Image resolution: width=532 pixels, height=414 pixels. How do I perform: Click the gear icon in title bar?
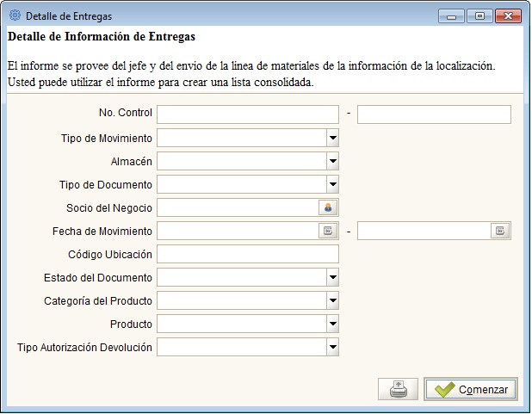click(x=15, y=15)
